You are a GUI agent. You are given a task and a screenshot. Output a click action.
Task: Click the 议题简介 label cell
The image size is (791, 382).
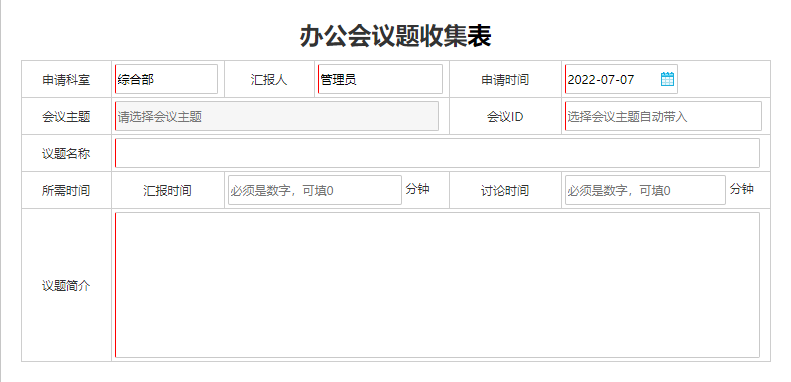click(x=66, y=286)
